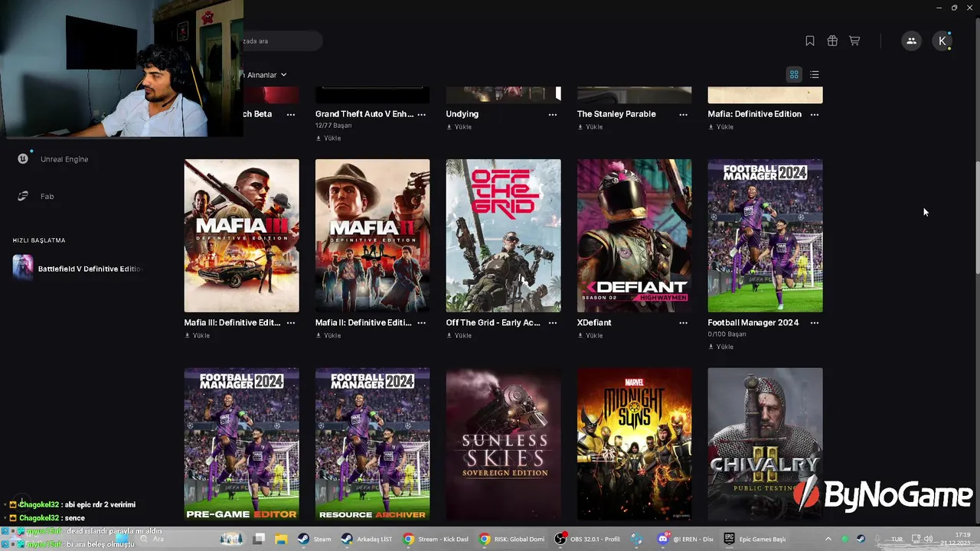Screen dimensions: 980x551
Task: Click Yükle under Football Manager 2024
Action: [721, 347]
